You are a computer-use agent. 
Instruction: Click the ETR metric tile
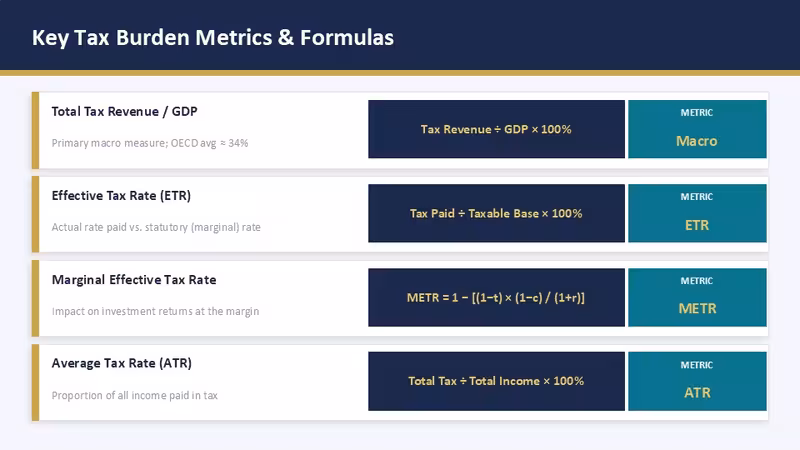(x=697, y=213)
